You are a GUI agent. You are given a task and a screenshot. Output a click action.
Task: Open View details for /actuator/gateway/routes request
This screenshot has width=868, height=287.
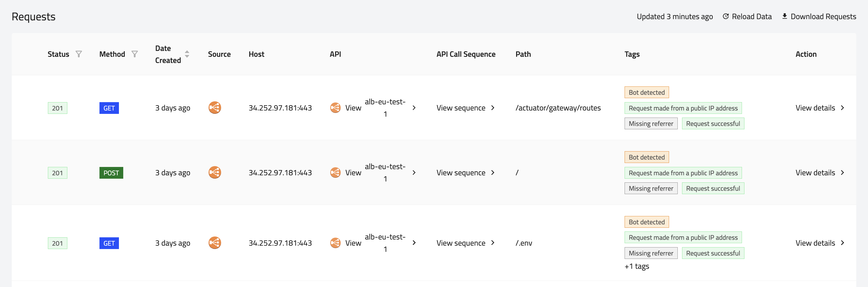tap(820, 108)
